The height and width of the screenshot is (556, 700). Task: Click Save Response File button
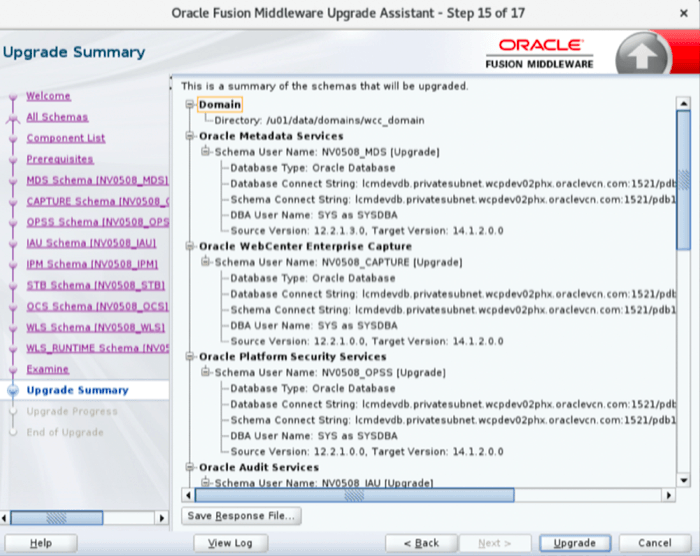[242, 516]
